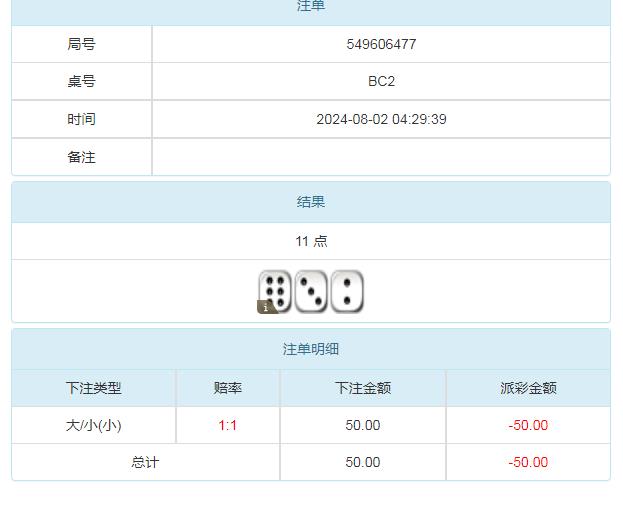
Task: Click the timestamp 2024-08-02 04:29:39
Action: pos(381,119)
